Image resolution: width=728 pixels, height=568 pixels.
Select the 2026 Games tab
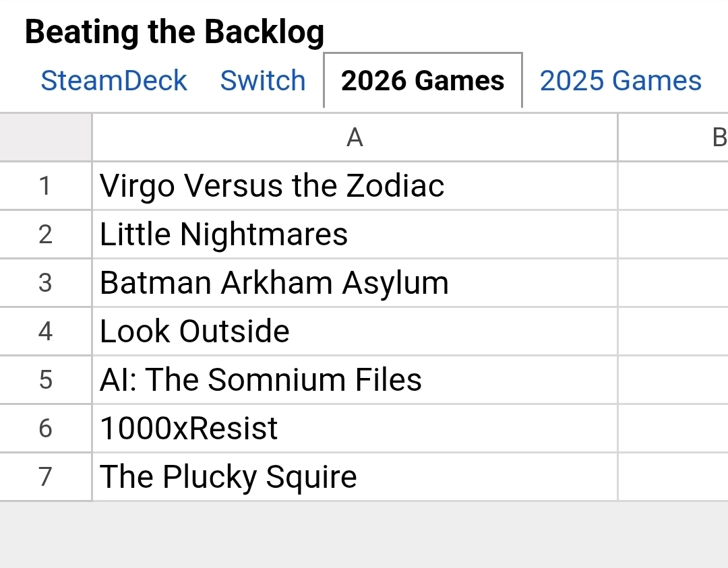[423, 81]
